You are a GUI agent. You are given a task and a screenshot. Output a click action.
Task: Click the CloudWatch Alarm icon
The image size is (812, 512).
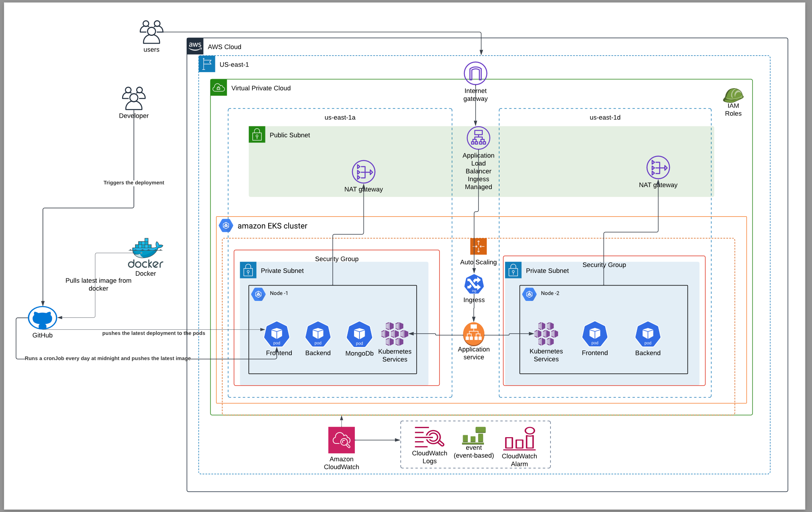click(x=519, y=439)
